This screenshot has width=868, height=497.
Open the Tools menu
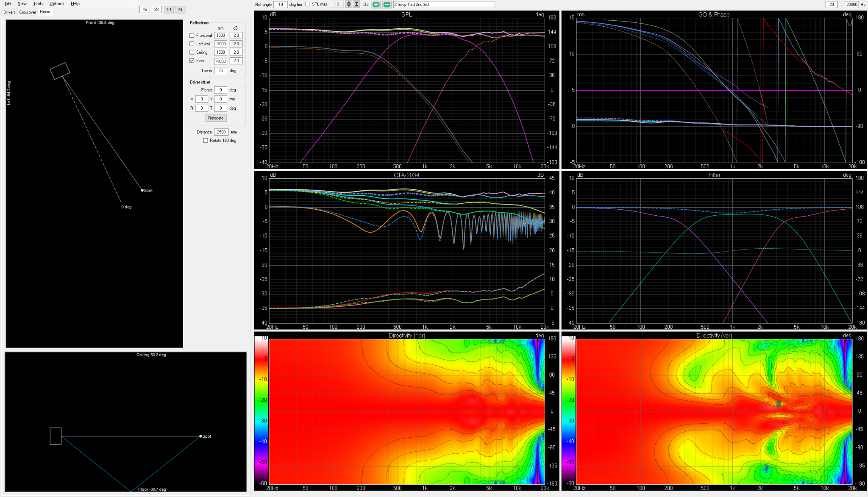38,3
